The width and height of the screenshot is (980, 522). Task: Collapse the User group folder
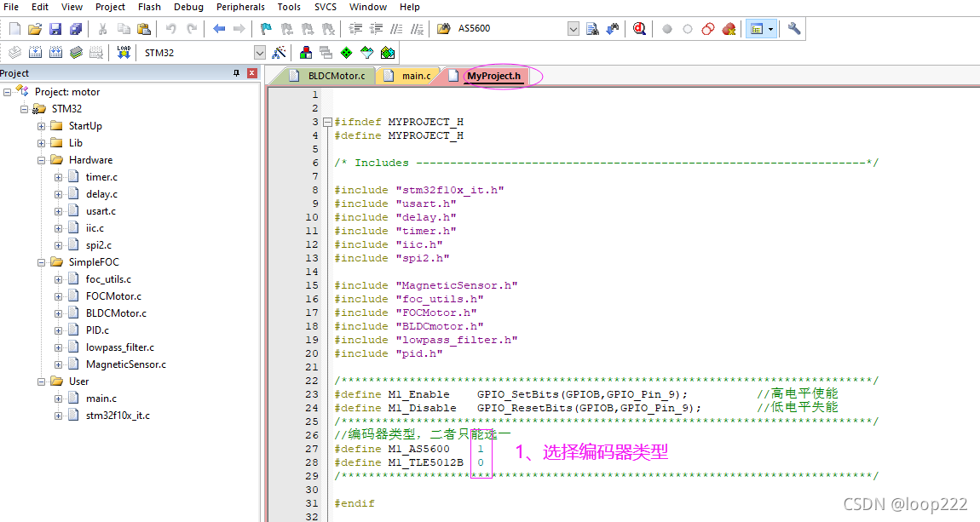coord(41,381)
